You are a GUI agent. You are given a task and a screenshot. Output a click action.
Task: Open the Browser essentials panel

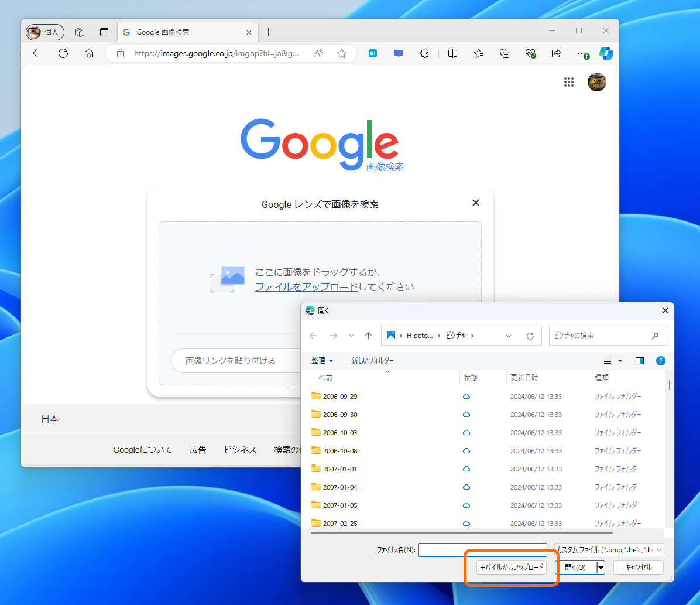530,53
